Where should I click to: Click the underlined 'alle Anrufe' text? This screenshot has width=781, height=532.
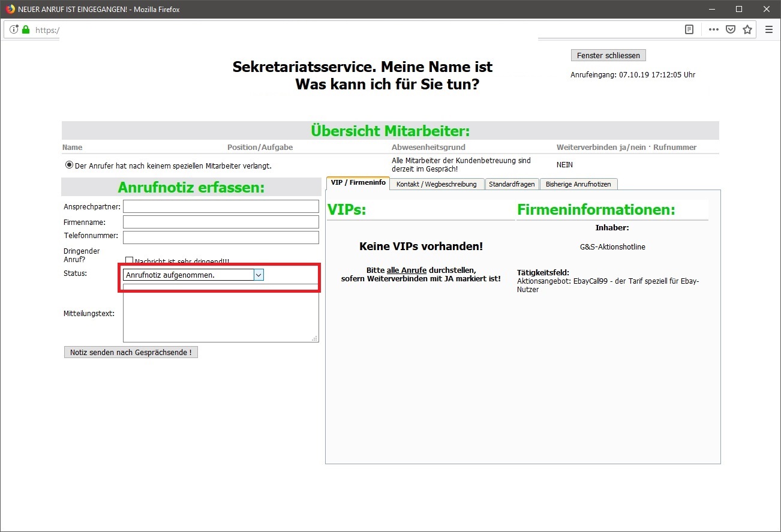pos(407,270)
